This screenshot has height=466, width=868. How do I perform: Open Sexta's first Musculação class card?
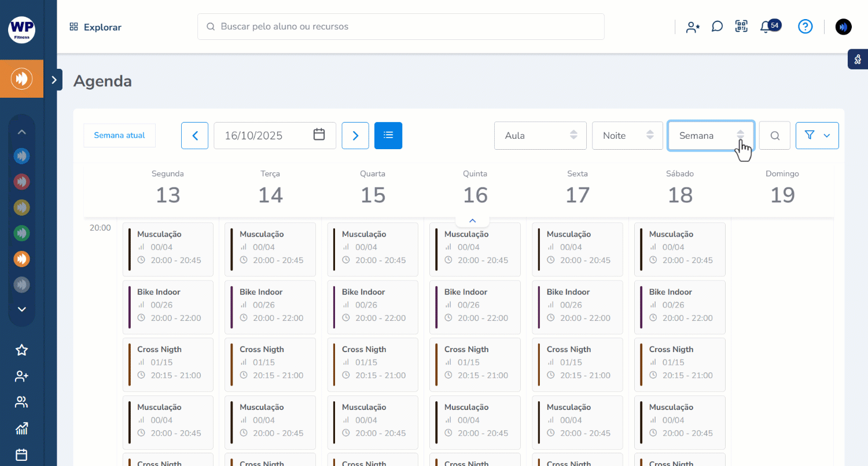pos(578,249)
